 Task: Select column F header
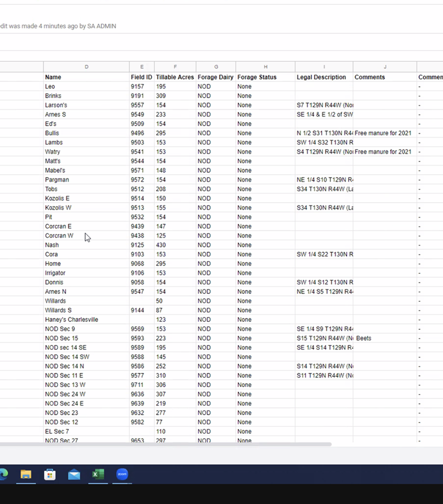click(175, 67)
